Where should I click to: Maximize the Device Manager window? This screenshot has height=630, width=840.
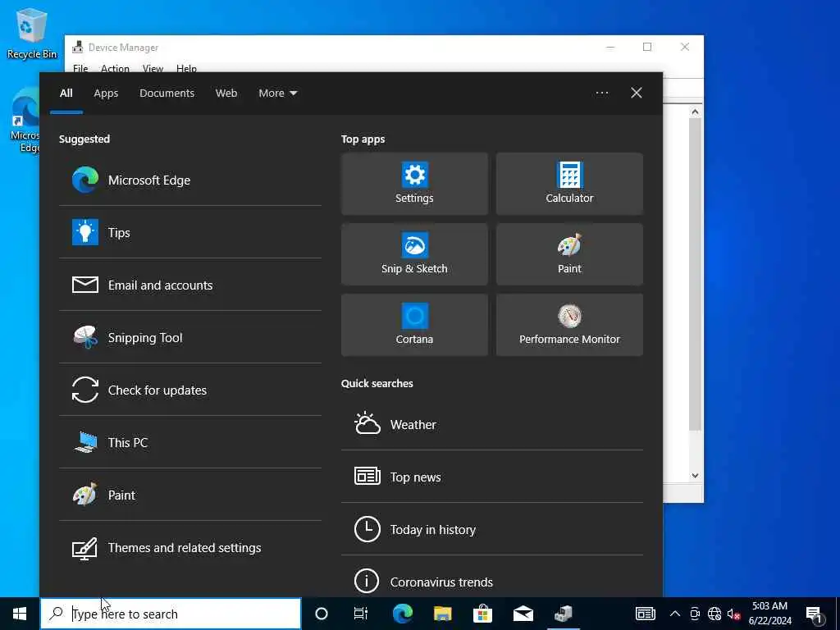(647, 47)
